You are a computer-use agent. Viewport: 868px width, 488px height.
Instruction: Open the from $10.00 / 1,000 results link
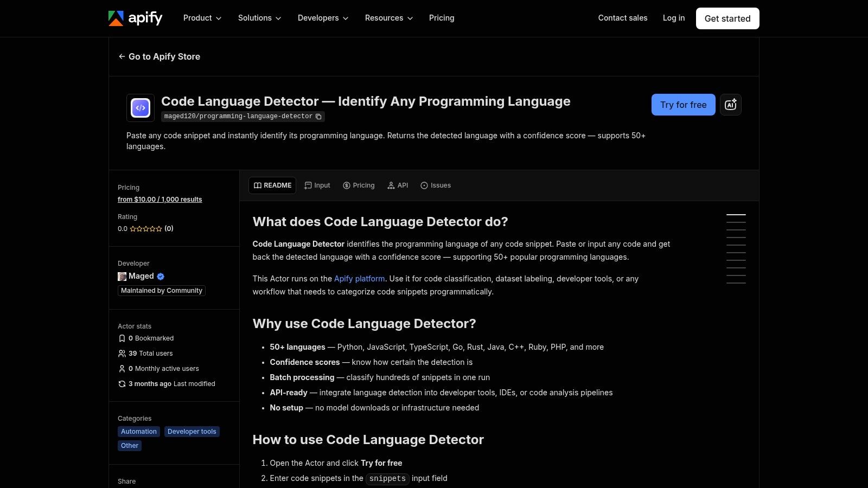click(x=160, y=200)
